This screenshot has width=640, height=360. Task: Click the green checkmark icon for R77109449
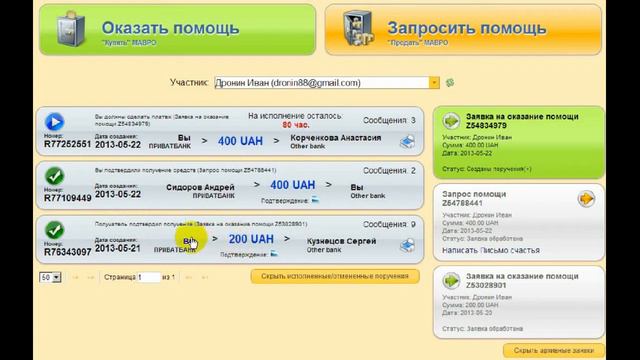click(x=55, y=176)
